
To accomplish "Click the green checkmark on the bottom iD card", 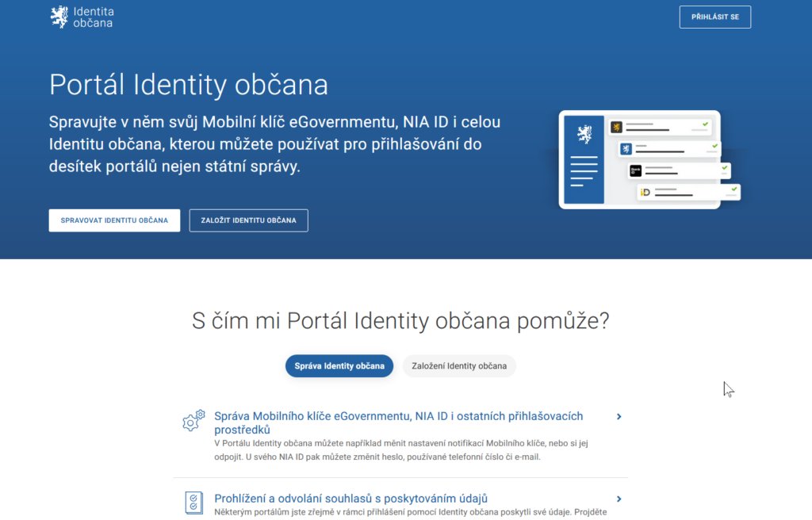I will click(733, 189).
